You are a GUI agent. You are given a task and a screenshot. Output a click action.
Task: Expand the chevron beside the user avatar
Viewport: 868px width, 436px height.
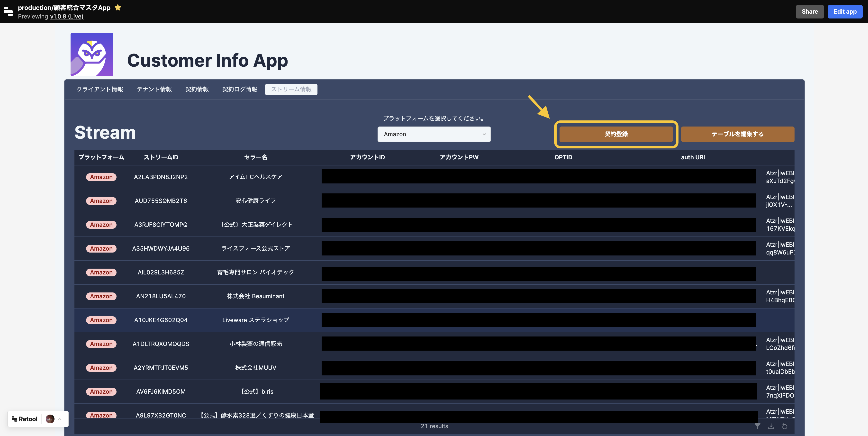pos(60,419)
